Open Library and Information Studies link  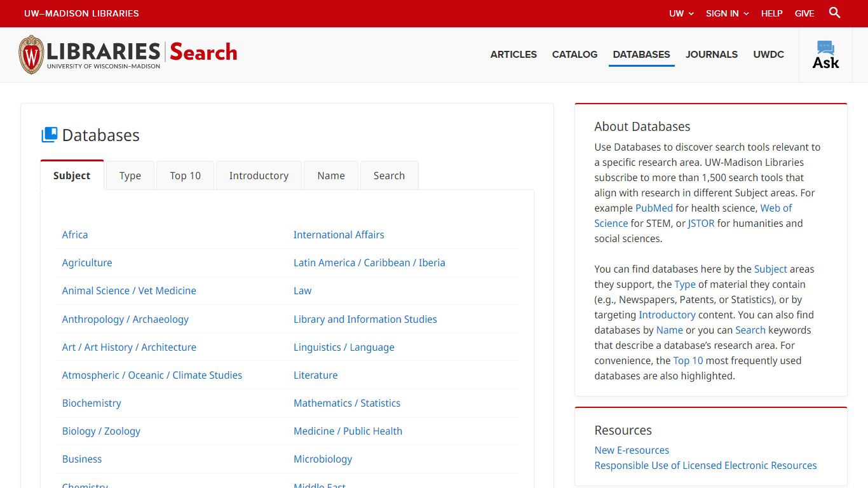coord(365,319)
